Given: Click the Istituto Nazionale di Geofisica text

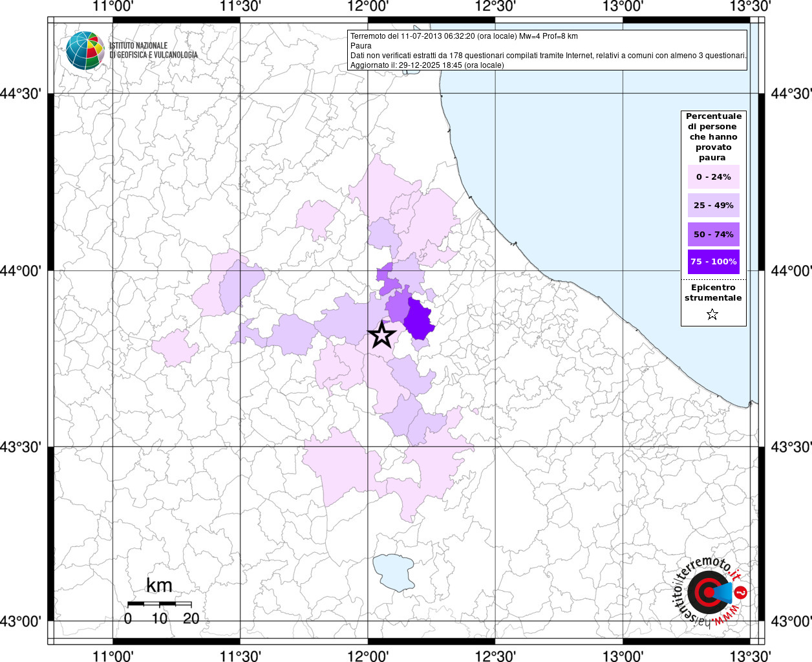Looking at the screenshot, I should [153, 50].
